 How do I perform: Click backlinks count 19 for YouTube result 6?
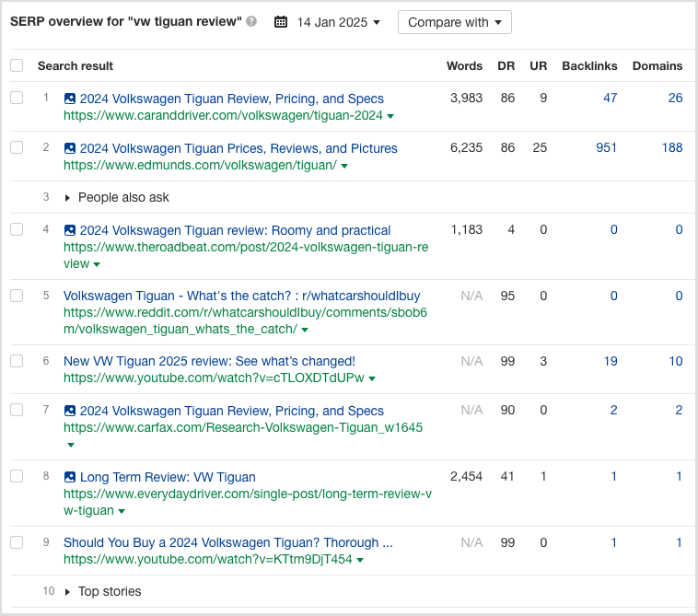point(611,361)
